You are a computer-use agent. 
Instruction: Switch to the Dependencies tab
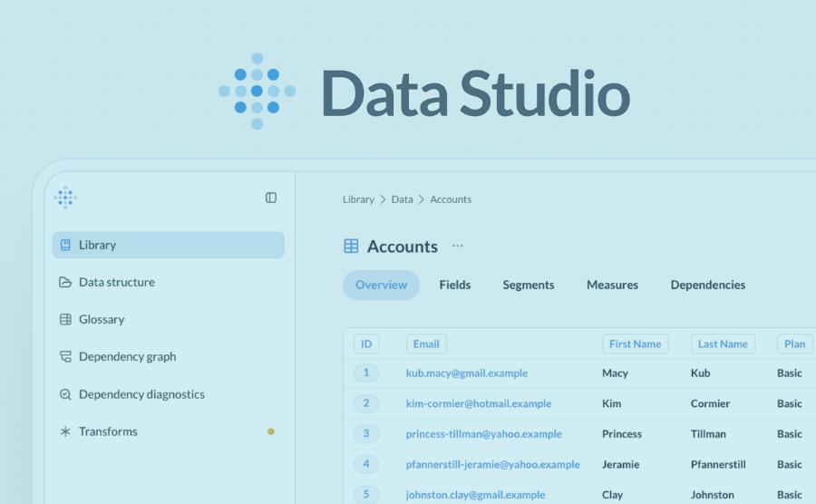[708, 285]
